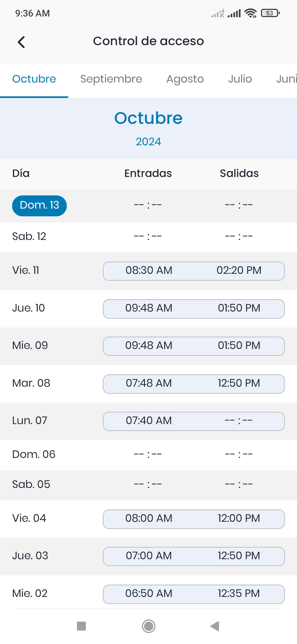Open Jue. 10 access time record

tap(194, 309)
